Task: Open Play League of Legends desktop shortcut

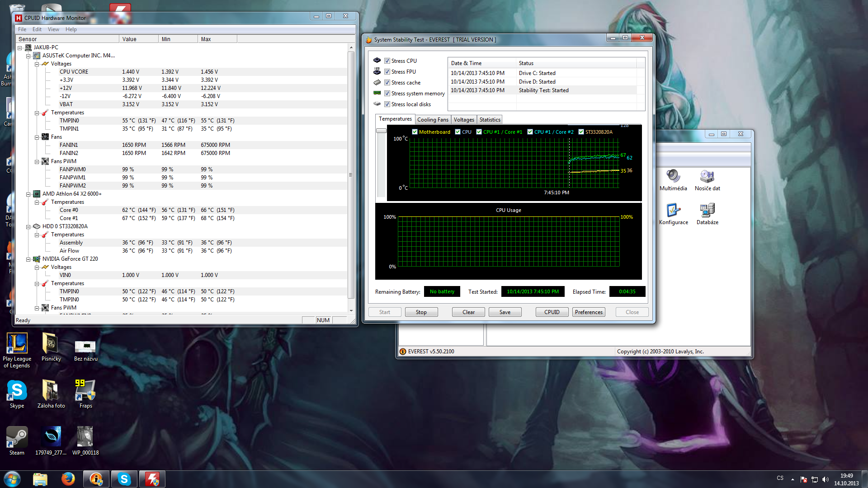Action: [17, 350]
